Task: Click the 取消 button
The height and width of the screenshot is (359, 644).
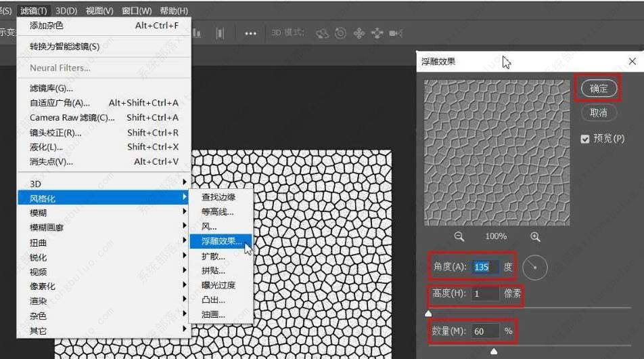Action: point(598,112)
